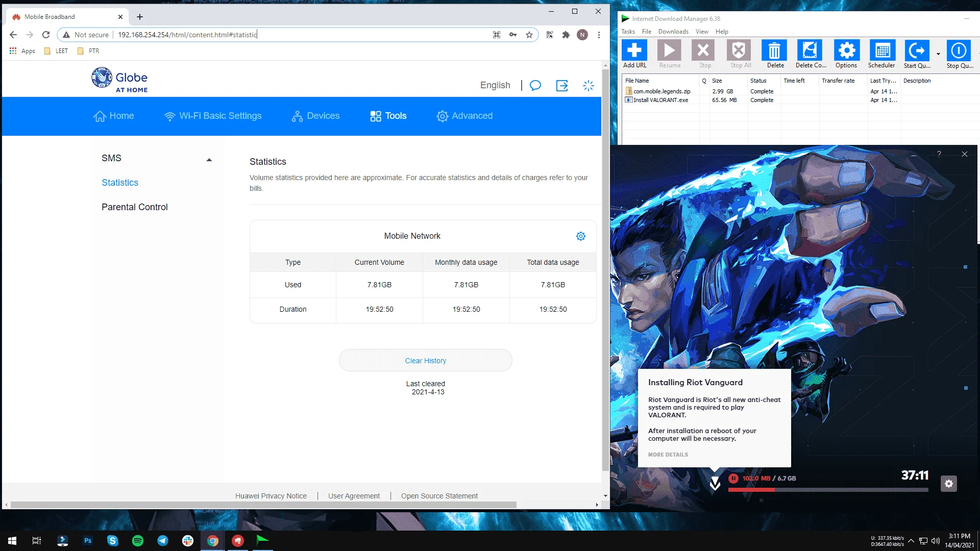Select the Tools tab
The width and height of the screenshot is (980, 551).
point(388,116)
